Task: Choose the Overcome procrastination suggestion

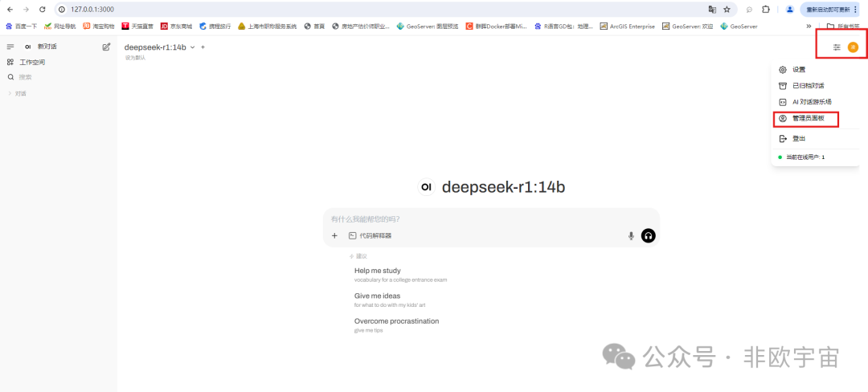Action: coord(396,325)
